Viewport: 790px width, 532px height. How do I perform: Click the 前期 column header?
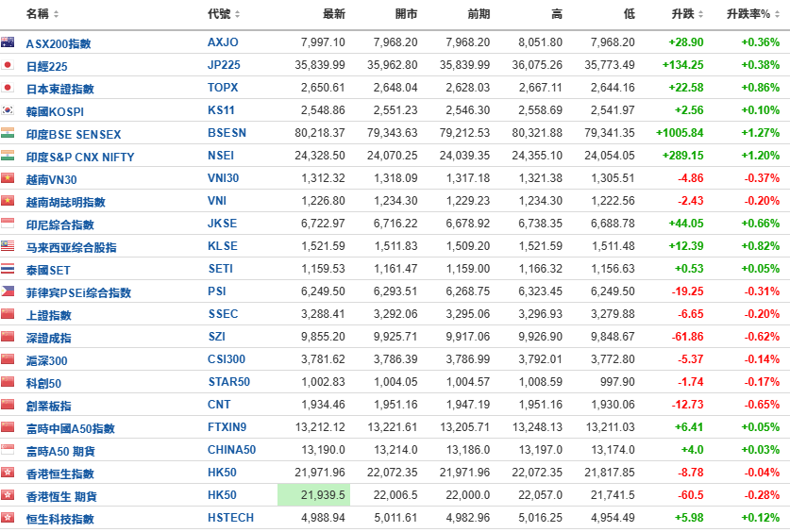coord(479,14)
